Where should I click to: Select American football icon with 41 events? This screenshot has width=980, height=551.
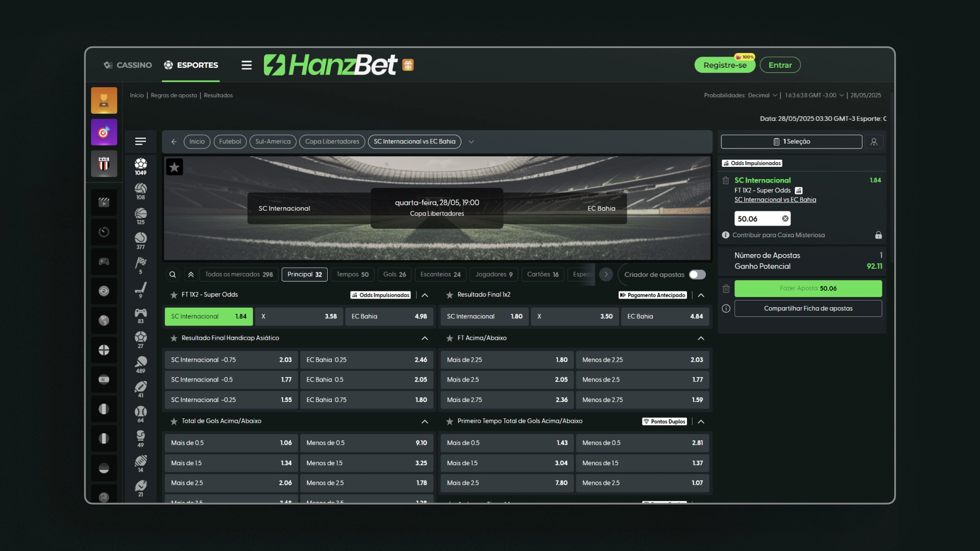coord(141,390)
